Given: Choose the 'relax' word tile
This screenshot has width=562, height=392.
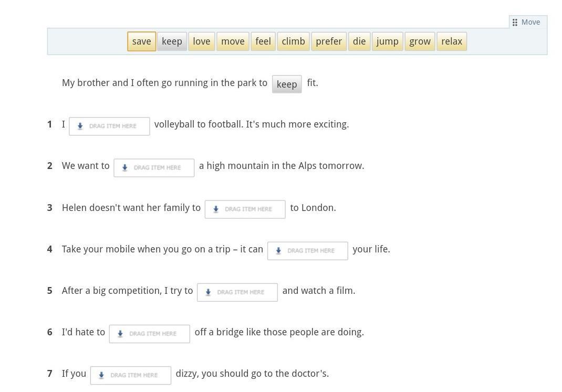Looking at the screenshot, I should (x=452, y=41).
